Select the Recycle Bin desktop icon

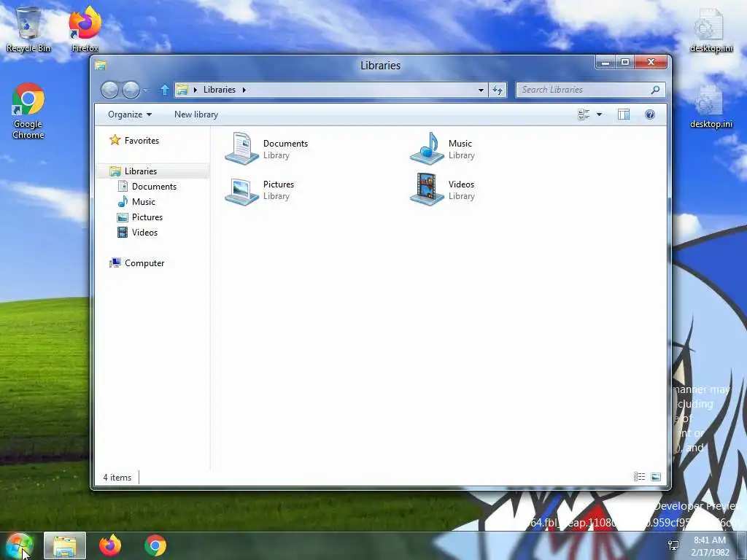28,30
